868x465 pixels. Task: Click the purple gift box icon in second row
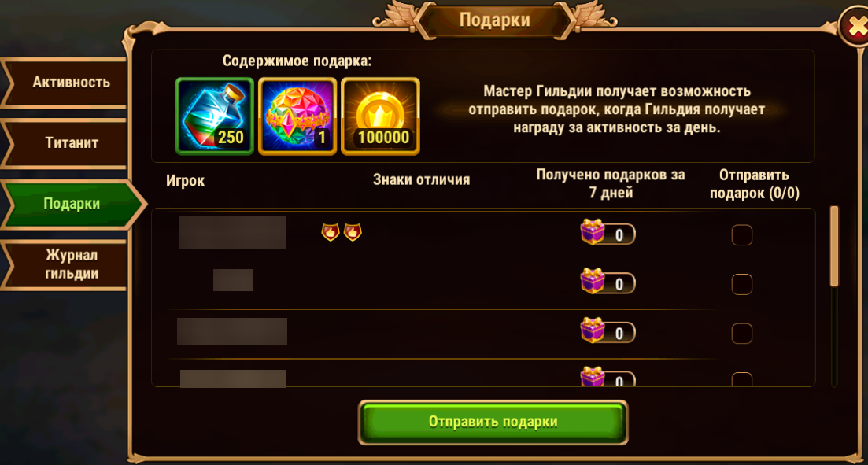pos(593,281)
